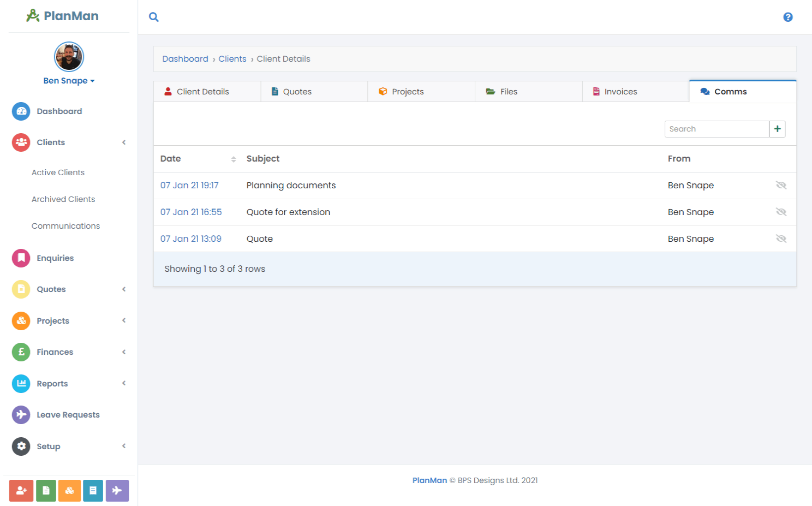Open Active Clients in sidebar
812x506 pixels.
[58, 172]
